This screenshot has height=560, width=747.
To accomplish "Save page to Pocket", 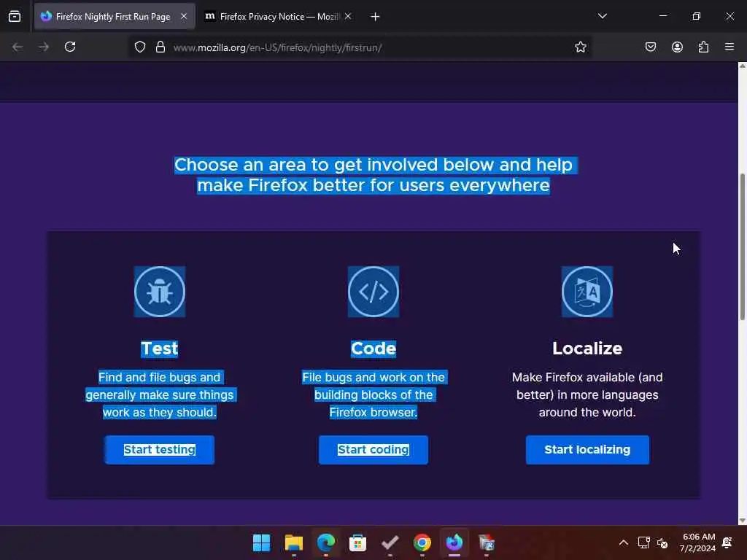I will [651, 47].
